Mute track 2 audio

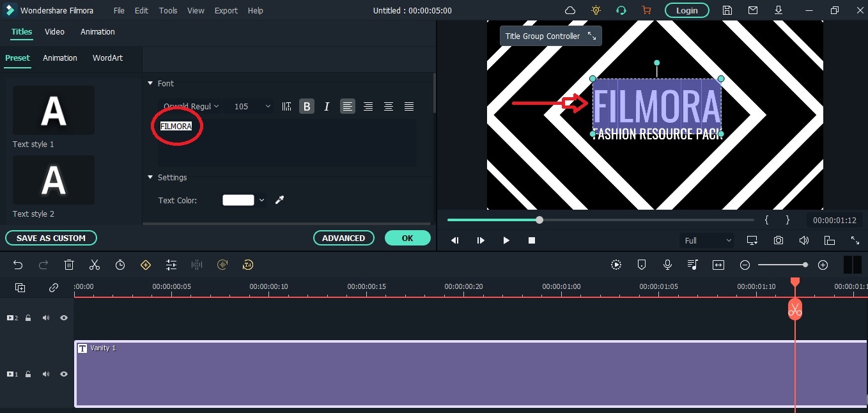point(46,318)
